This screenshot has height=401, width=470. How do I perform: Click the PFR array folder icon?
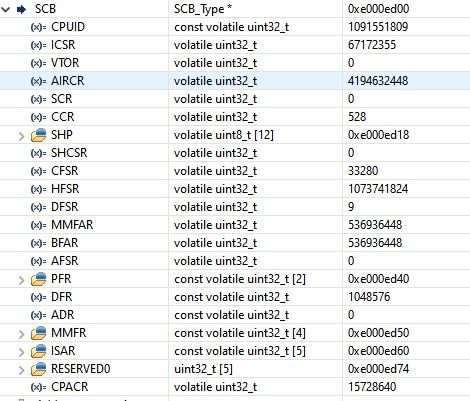point(38,279)
